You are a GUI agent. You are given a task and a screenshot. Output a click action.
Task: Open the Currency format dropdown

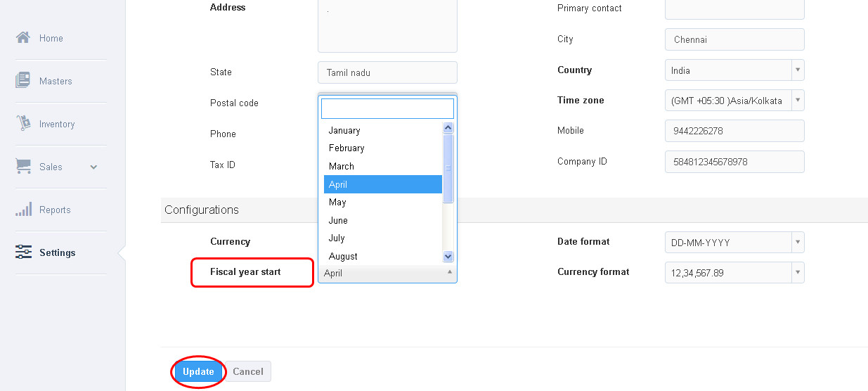coord(734,273)
